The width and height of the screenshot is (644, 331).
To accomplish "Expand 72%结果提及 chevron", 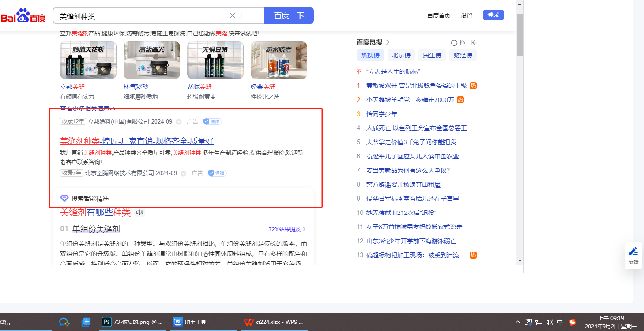I will point(304,229).
